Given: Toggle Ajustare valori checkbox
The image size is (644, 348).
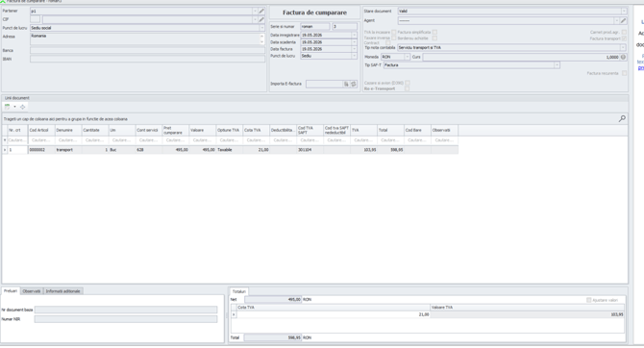Looking at the screenshot, I should [x=588, y=300].
